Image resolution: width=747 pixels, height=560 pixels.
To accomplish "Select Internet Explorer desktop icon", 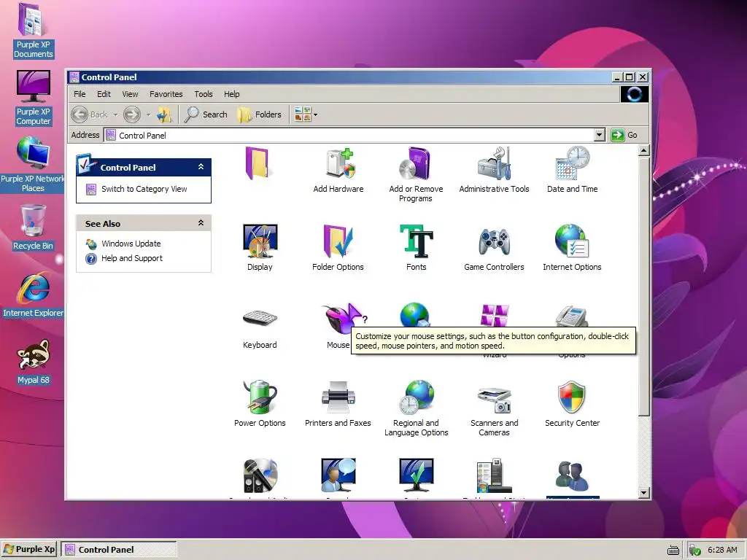I will pos(33,295).
